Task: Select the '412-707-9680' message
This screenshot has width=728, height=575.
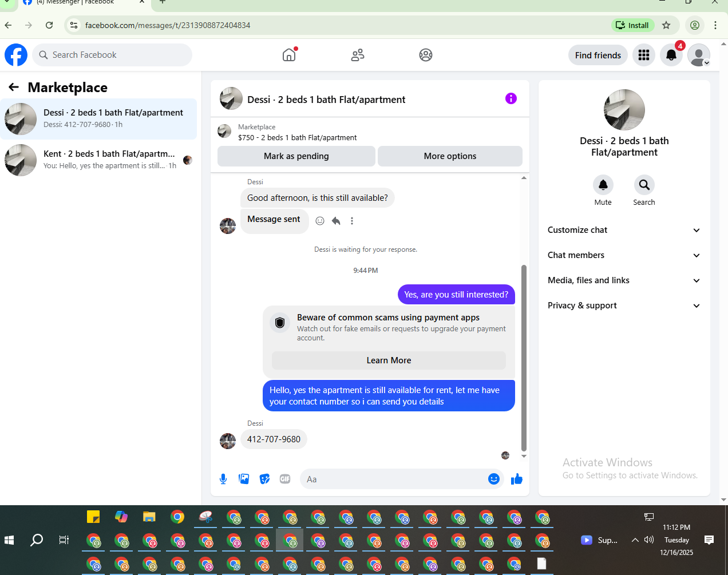Action: (274, 439)
